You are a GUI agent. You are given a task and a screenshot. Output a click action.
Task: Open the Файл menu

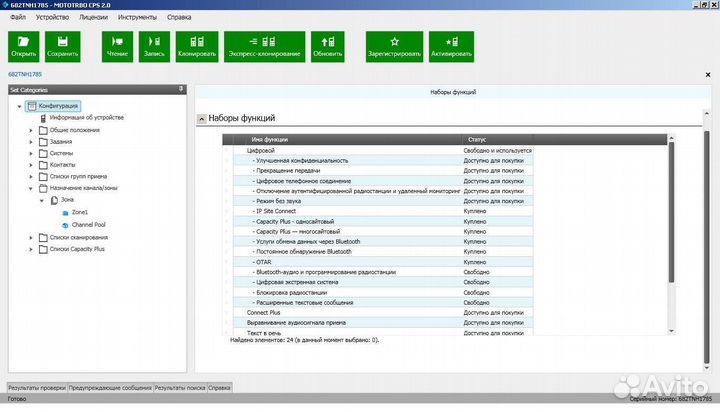click(x=18, y=18)
